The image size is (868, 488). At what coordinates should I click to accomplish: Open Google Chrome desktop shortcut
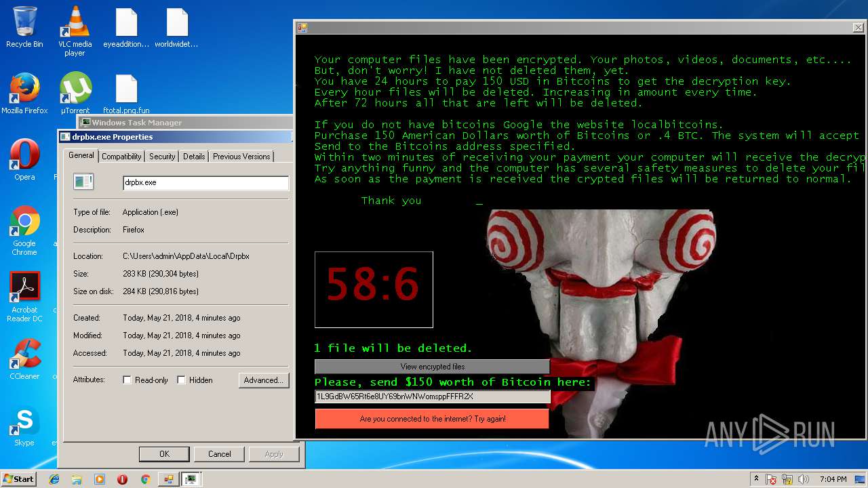click(24, 230)
